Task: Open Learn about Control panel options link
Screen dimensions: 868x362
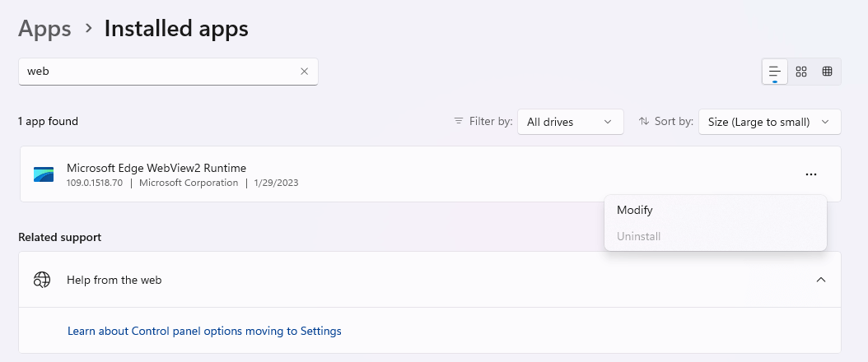Action: tap(204, 331)
